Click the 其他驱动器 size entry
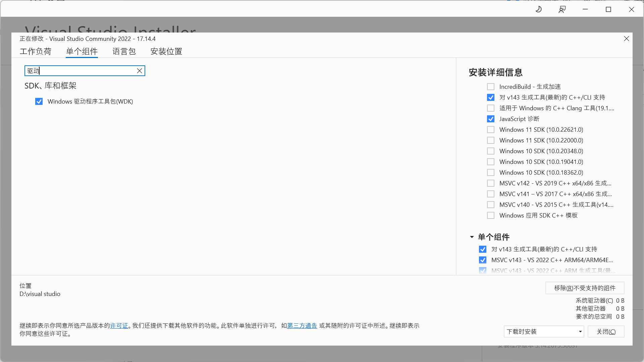This screenshot has width=644, height=362. (x=600, y=309)
